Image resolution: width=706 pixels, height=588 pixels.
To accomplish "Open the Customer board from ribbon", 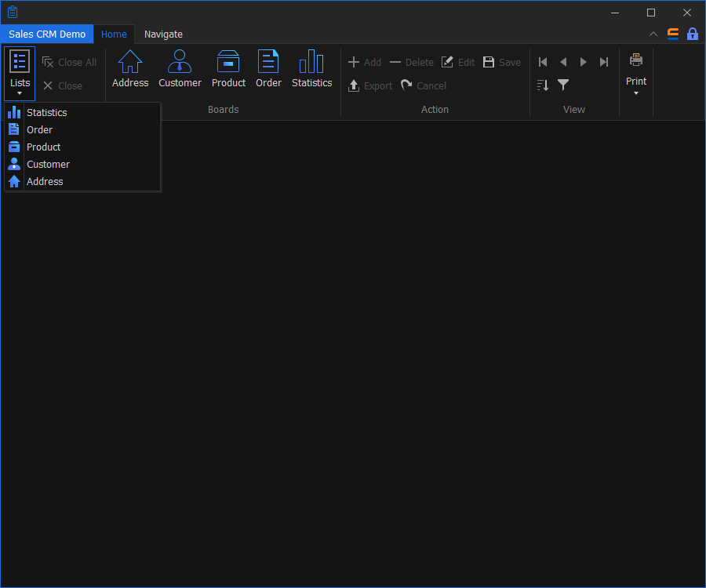I will (x=180, y=69).
